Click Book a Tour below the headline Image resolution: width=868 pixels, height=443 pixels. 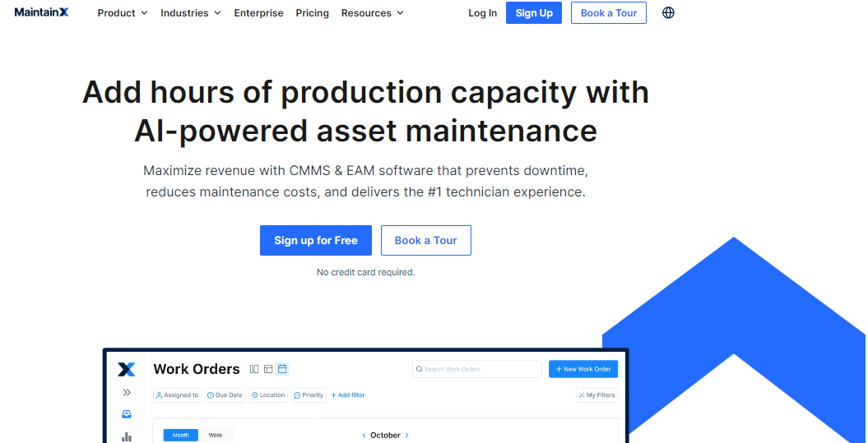click(x=425, y=240)
